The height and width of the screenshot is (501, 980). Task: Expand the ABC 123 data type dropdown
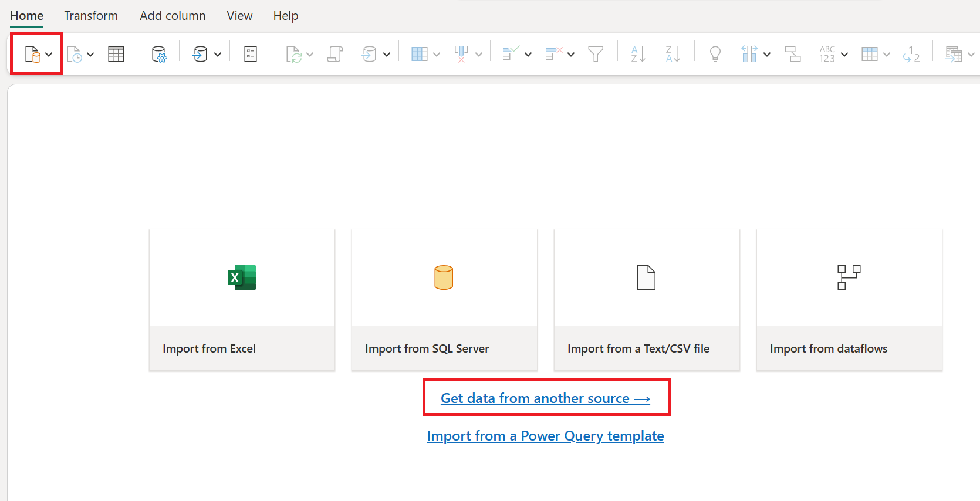coord(844,55)
